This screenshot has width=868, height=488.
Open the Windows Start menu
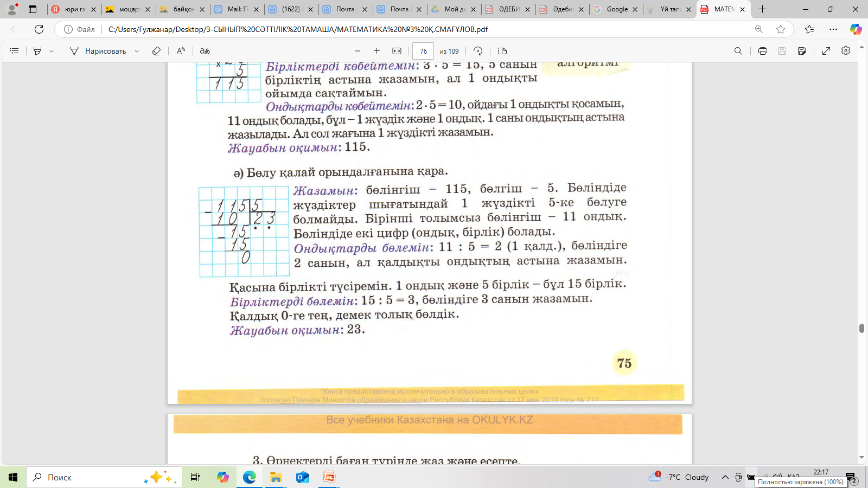(13, 477)
